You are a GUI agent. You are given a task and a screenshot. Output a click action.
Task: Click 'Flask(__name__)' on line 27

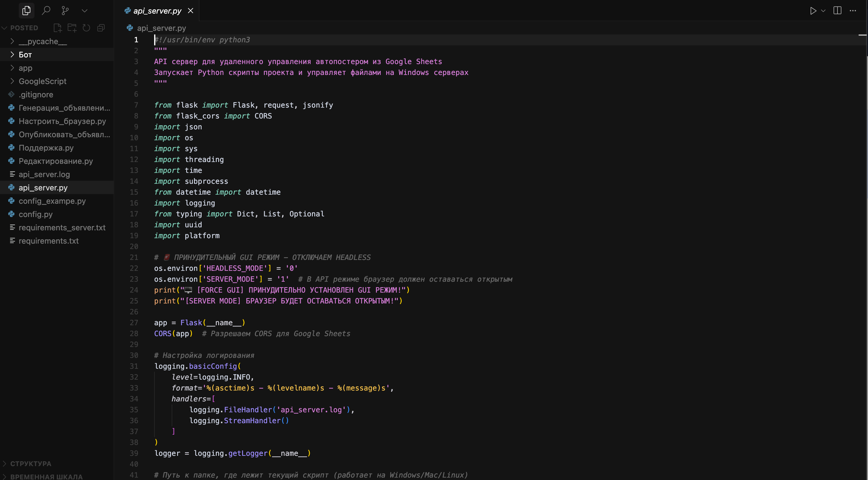pos(213,323)
